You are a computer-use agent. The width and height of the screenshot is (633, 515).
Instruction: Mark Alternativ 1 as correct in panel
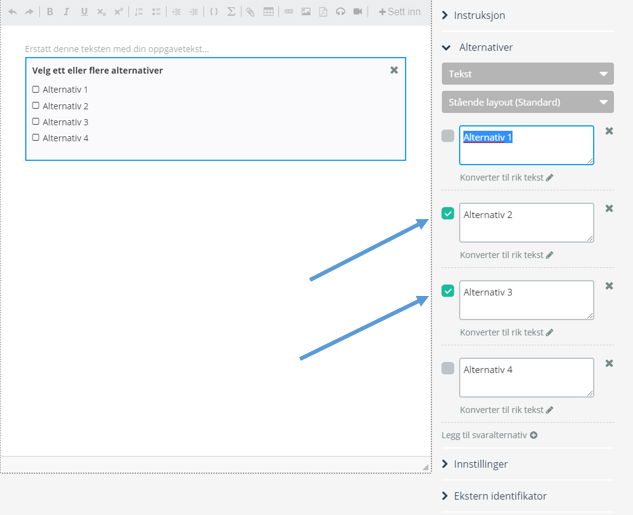click(448, 136)
